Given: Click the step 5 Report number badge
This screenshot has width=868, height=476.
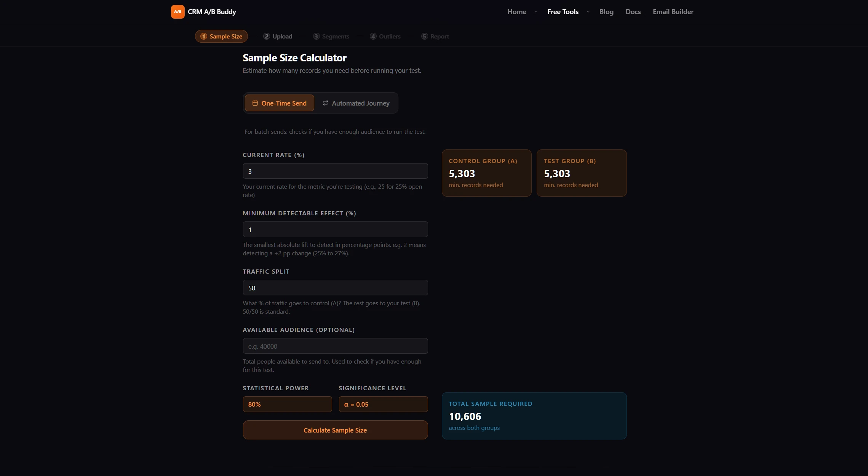Looking at the screenshot, I should 424,36.
